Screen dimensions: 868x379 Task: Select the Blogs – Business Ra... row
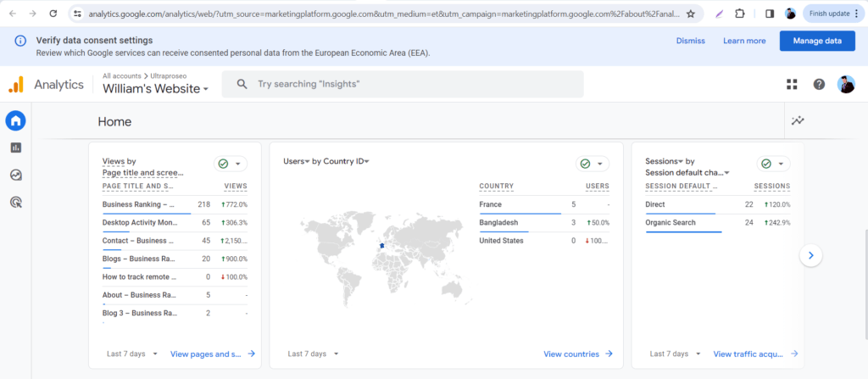coord(175,259)
